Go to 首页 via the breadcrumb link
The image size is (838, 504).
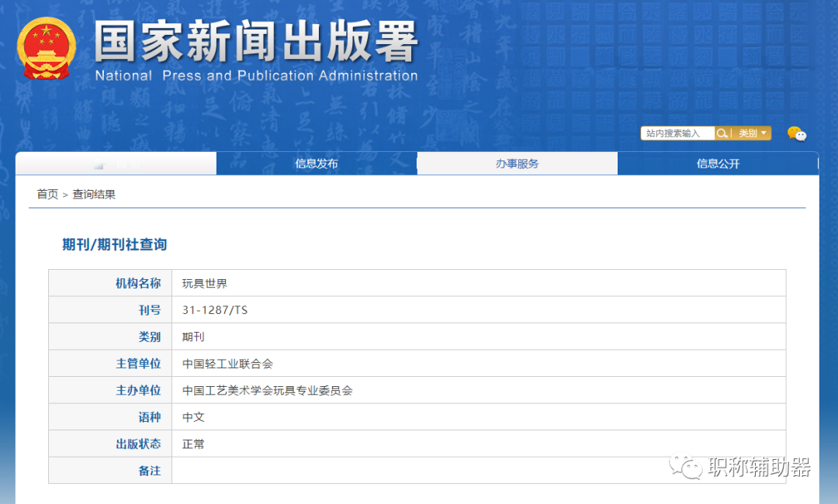(x=47, y=194)
